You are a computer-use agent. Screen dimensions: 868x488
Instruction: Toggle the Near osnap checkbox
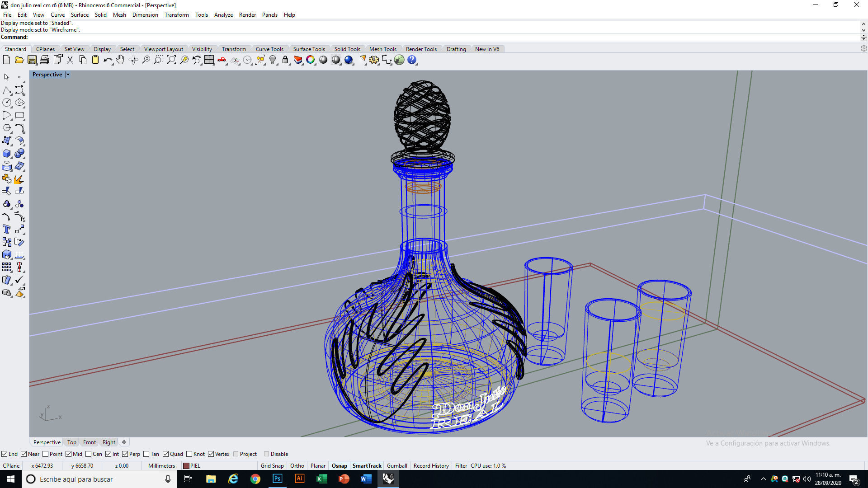24,454
